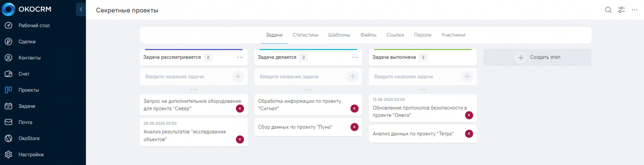Switch to the Статистика tab
Screen dimensions: 644x165
[305, 35]
